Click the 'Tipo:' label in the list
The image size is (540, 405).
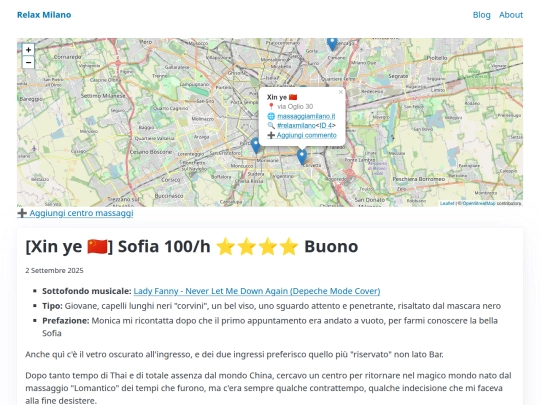(52, 306)
